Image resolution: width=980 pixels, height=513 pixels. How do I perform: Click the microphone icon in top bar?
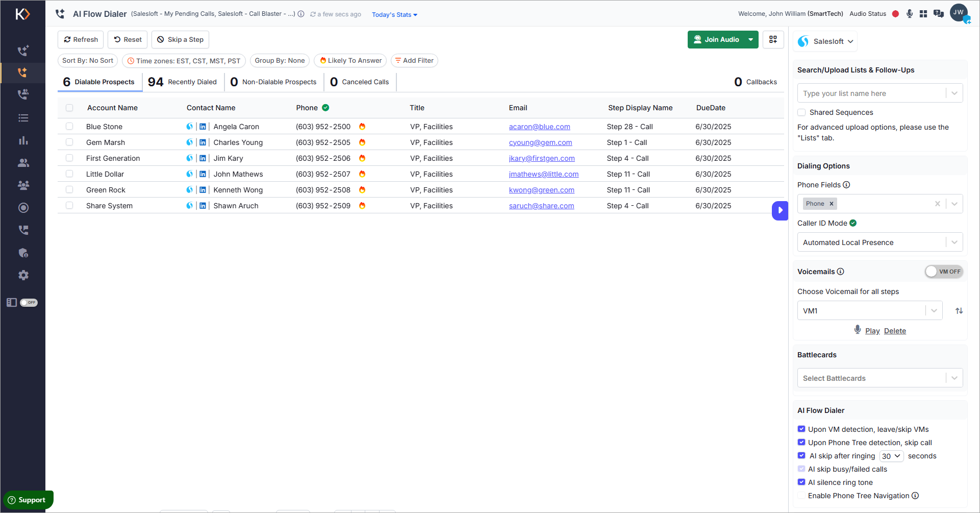(910, 14)
